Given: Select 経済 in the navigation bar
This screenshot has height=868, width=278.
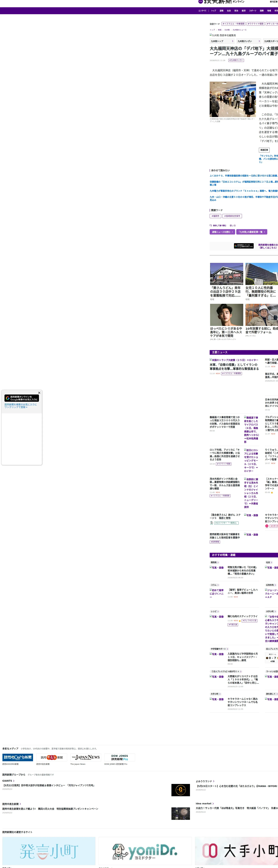Looking at the screenshot, I should point(244,11).
